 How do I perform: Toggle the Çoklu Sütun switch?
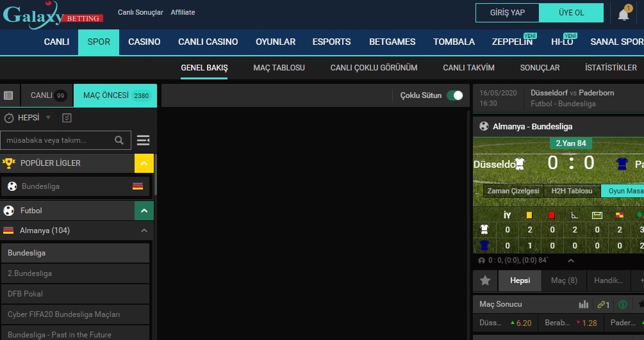point(455,95)
